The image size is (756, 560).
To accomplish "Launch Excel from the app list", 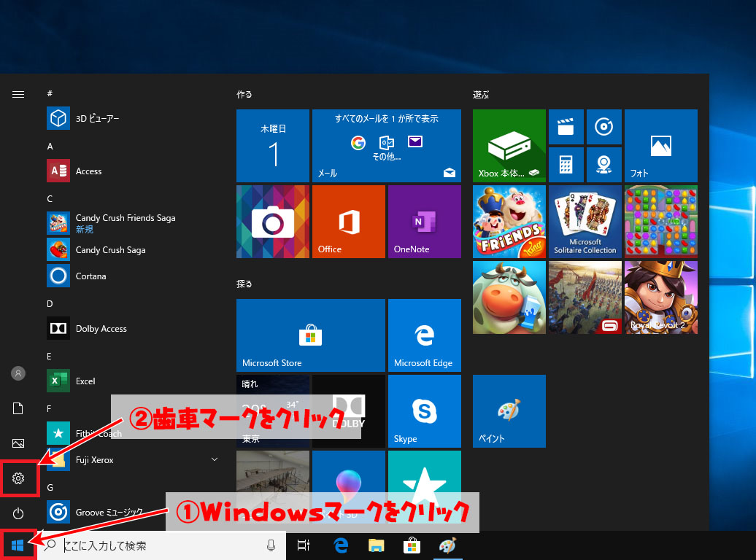I will click(133, 381).
